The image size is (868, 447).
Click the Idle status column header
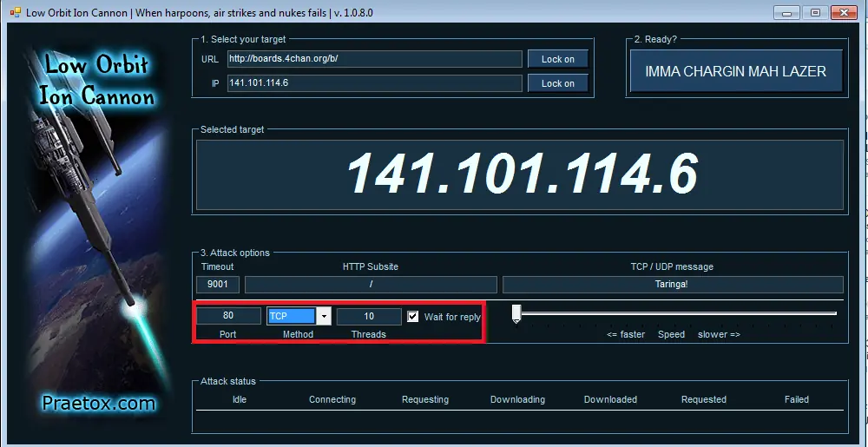pyautogui.click(x=240, y=399)
